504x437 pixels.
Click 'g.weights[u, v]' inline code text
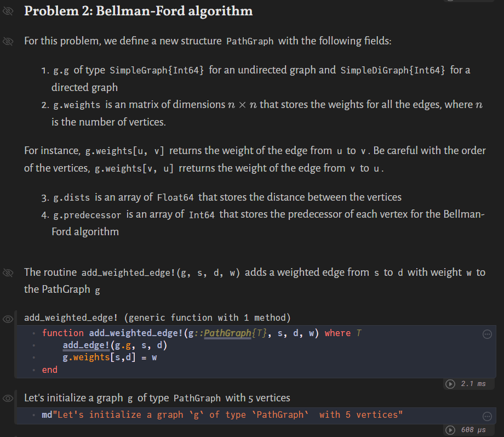tap(124, 151)
